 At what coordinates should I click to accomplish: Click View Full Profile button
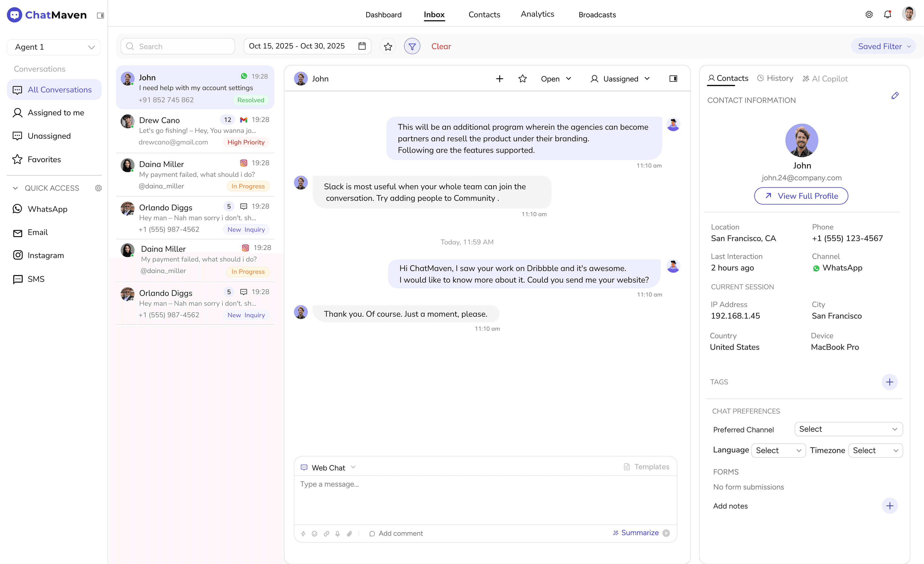(x=801, y=196)
